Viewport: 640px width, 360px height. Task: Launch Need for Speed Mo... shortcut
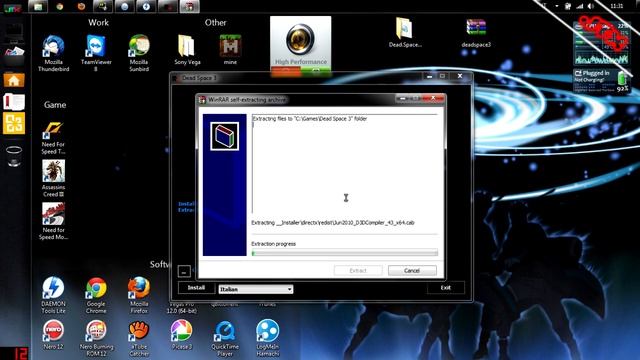coord(53,221)
